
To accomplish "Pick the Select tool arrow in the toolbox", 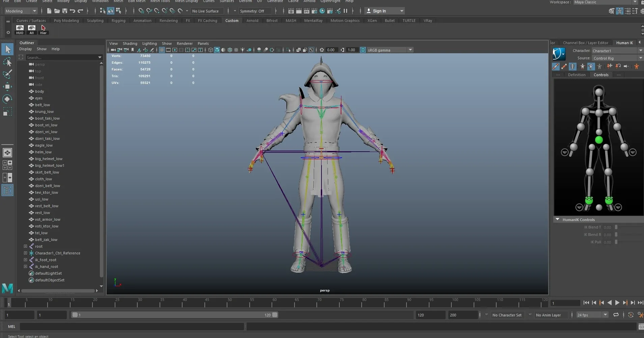I will tap(7, 49).
